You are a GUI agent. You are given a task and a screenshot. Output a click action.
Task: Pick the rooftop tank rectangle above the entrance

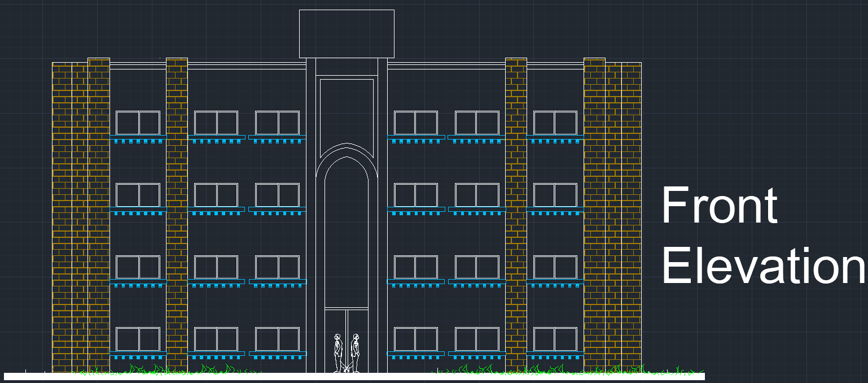click(x=347, y=33)
